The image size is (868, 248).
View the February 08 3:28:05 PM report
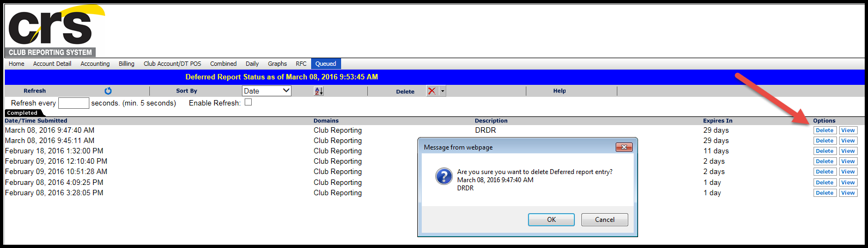tap(848, 193)
